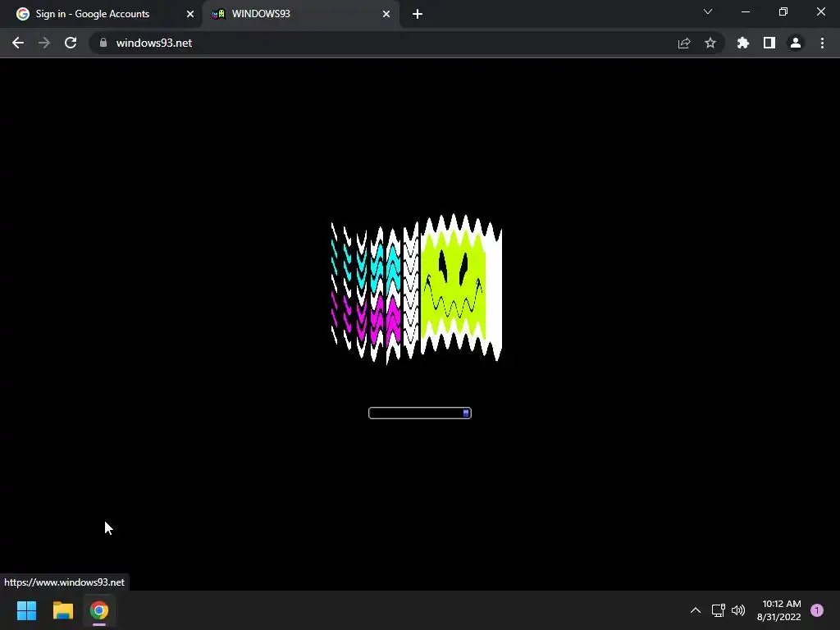840x630 pixels.
Task: Open network status in system tray
Action: 719,610
